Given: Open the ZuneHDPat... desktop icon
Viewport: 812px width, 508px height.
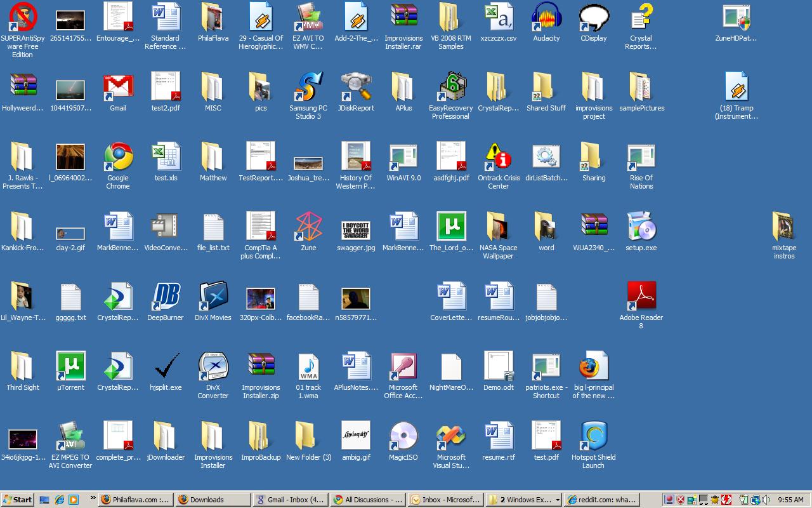Looking at the screenshot, I should coord(737,17).
